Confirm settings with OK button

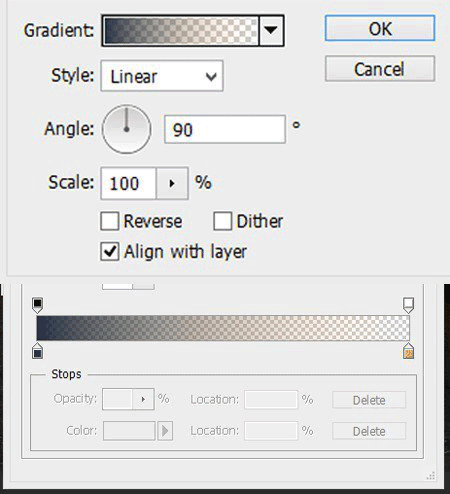click(380, 28)
